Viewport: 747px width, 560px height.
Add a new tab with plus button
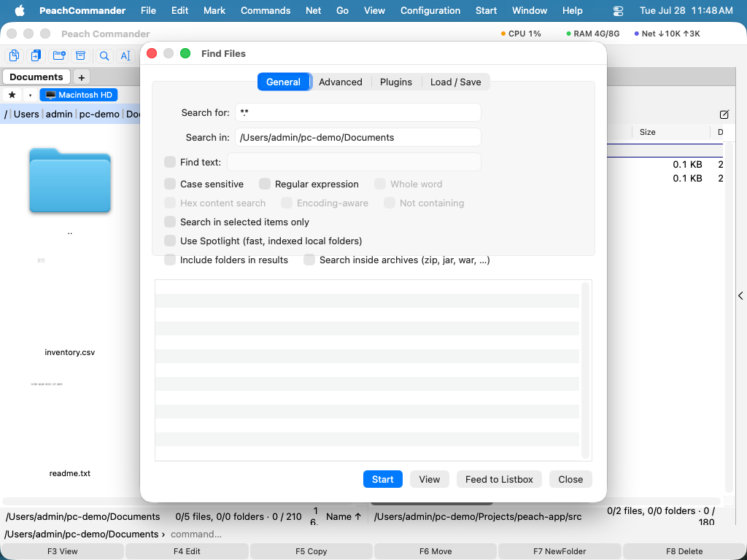point(82,77)
